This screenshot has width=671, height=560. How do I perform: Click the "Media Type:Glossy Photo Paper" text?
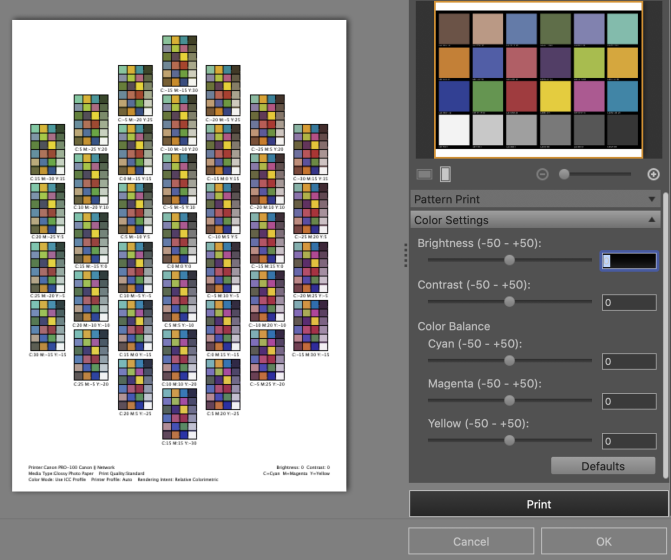click(61, 474)
